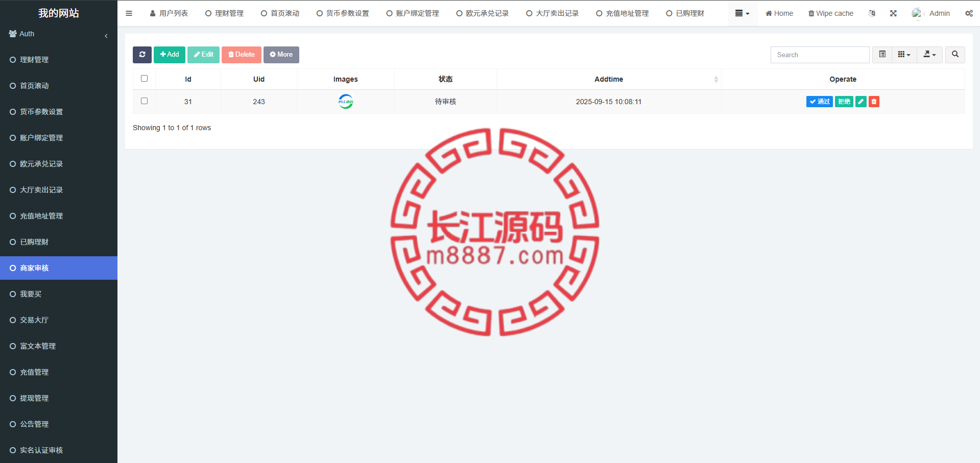Collapse the Auth sidebar group
This screenshot has height=463, width=980.
(59, 34)
